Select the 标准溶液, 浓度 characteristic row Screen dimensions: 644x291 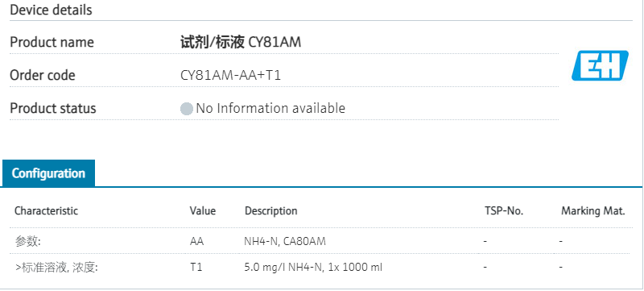pyautogui.click(x=321, y=268)
